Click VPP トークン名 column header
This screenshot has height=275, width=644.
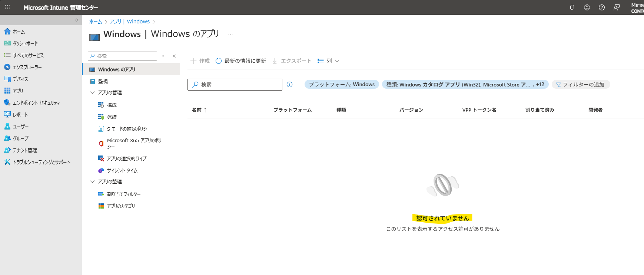point(479,110)
